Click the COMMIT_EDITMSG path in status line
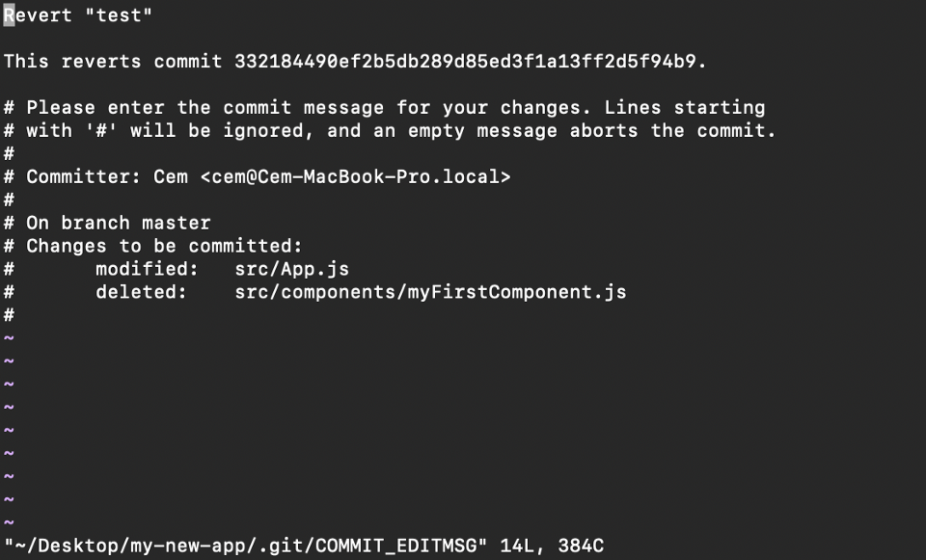This screenshot has width=926, height=560. point(251,546)
